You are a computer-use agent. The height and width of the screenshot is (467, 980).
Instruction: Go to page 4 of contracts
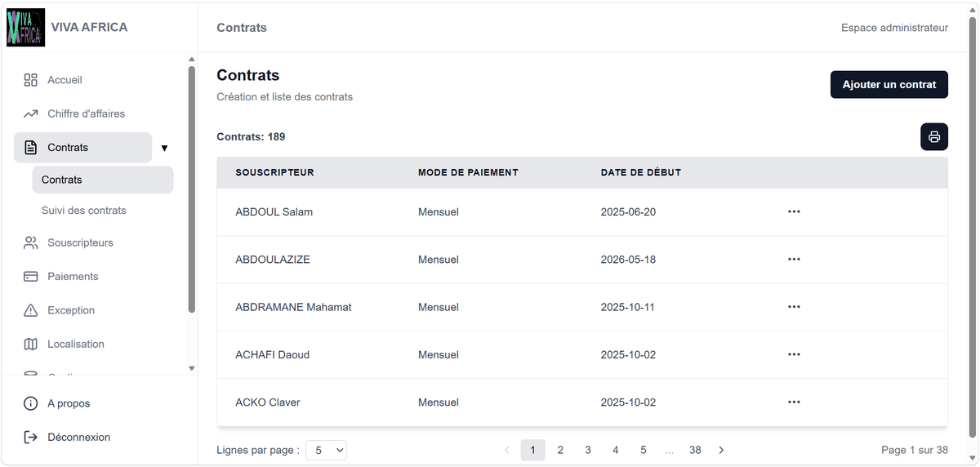[616, 450]
